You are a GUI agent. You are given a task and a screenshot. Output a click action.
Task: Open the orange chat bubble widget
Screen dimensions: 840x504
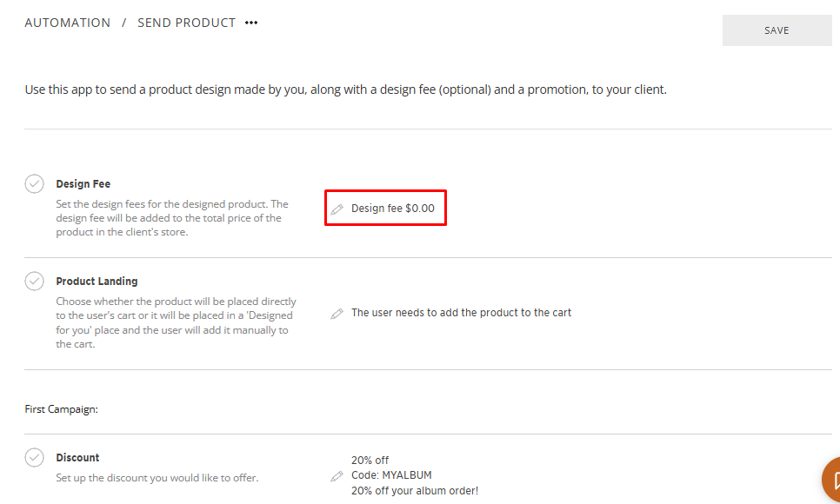[x=832, y=480]
